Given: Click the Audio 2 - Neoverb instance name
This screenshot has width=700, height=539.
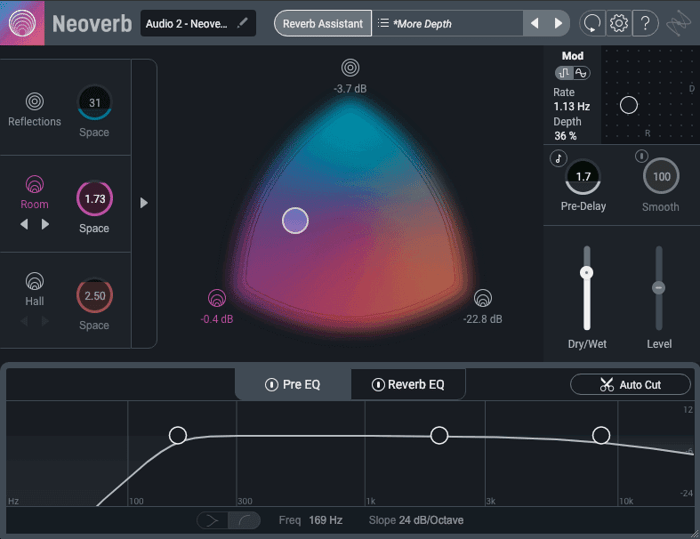Looking at the screenshot, I should point(187,24).
